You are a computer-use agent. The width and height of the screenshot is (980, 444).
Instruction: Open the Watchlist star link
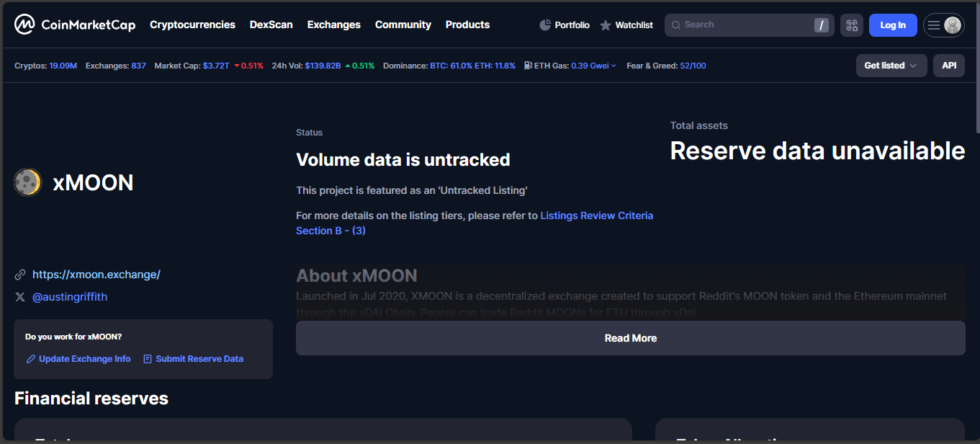coord(626,25)
